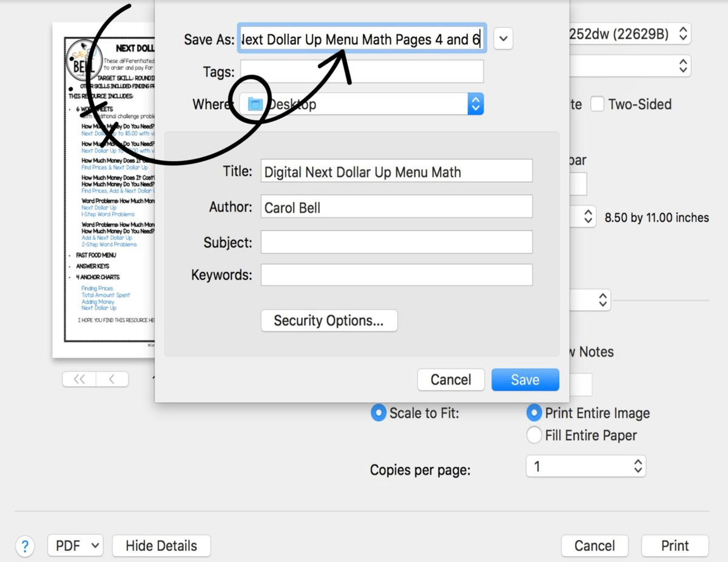Open the Where location dropdown

[x=476, y=103]
